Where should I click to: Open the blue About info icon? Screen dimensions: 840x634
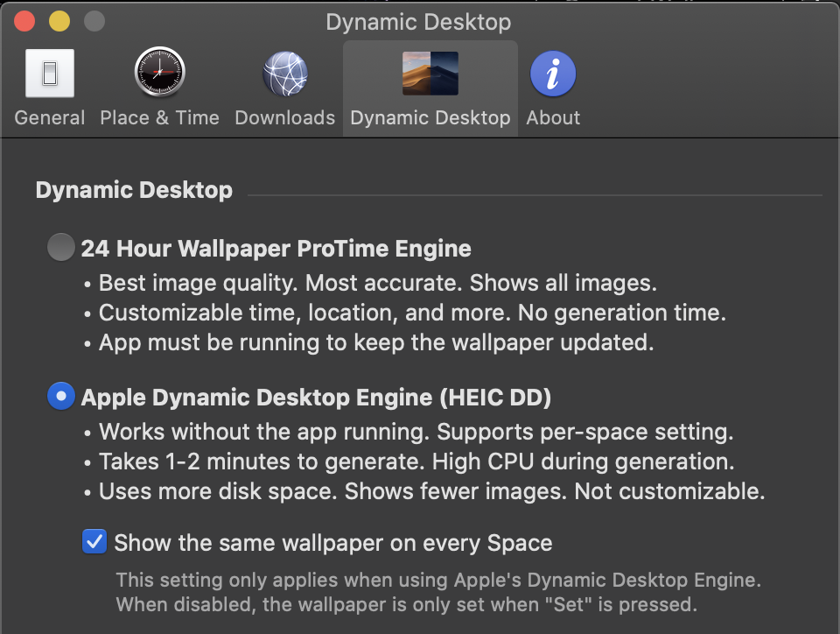pos(553,74)
